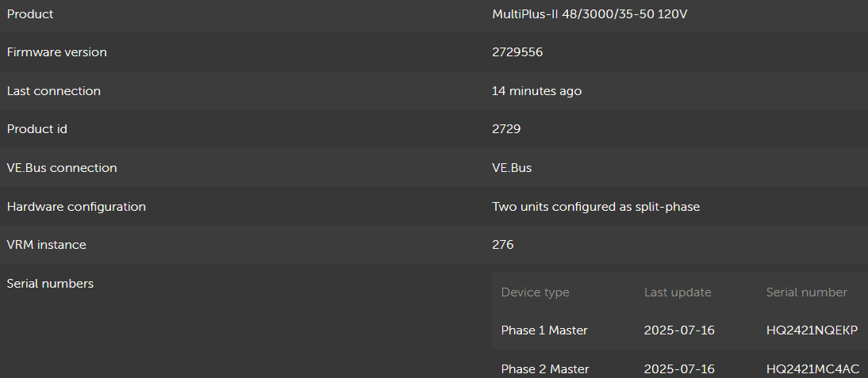This screenshot has width=868, height=378.
Task: Click the Last update column header
Action: 678,292
